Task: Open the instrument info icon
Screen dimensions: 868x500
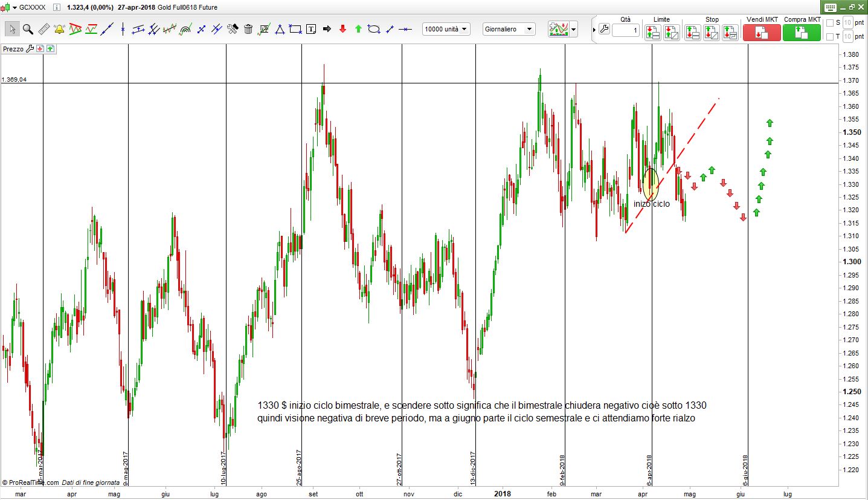Action: pos(57,8)
